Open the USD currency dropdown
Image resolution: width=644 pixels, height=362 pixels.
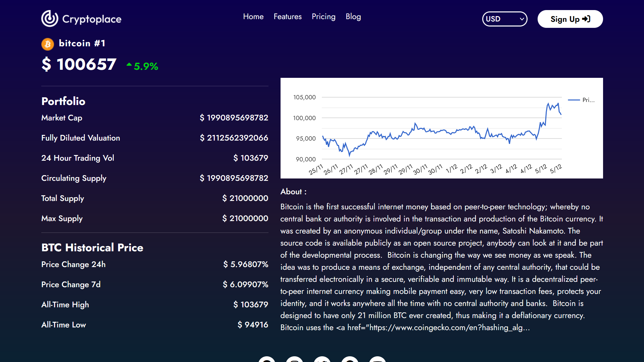pyautogui.click(x=505, y=19)
